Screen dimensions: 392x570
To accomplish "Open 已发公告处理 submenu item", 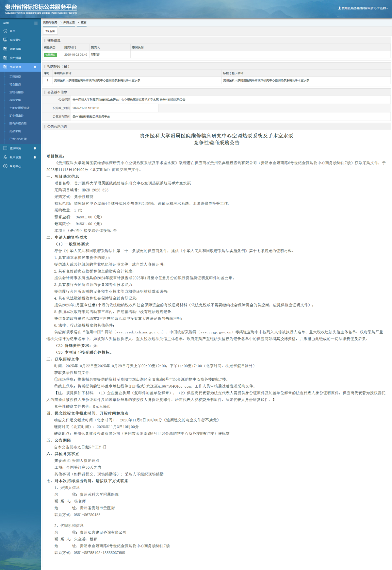I will [x=18, y=139].
